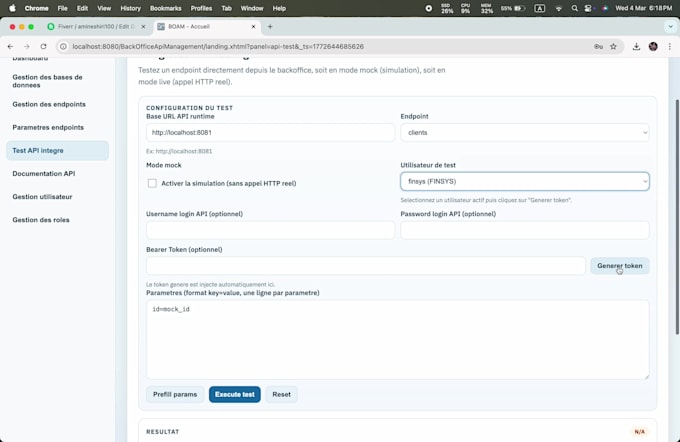Open Spotlight search icon in menu bar
Screen dimensions: 680x442
575,8
